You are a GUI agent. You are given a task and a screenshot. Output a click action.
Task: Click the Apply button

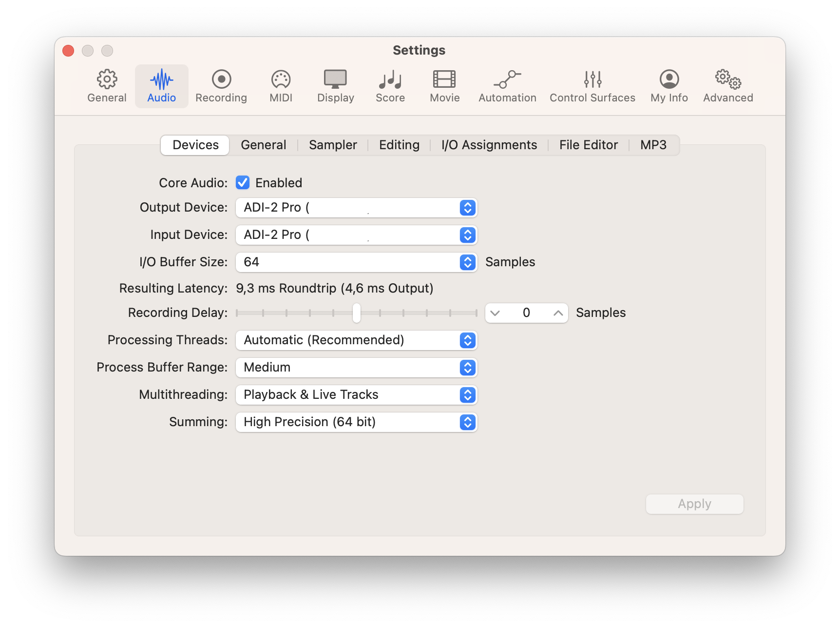pyautogui.click(x=694, y=504)
